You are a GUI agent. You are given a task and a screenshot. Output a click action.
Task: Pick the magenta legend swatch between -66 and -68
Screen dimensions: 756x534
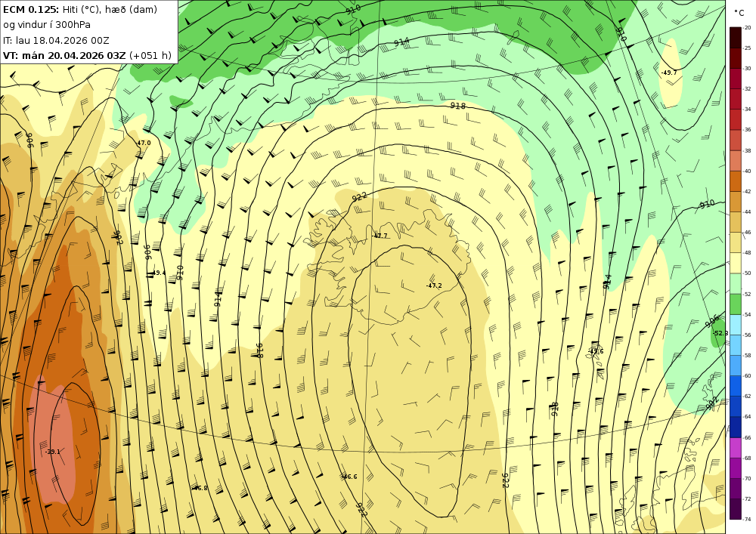(x=736, y=448)
